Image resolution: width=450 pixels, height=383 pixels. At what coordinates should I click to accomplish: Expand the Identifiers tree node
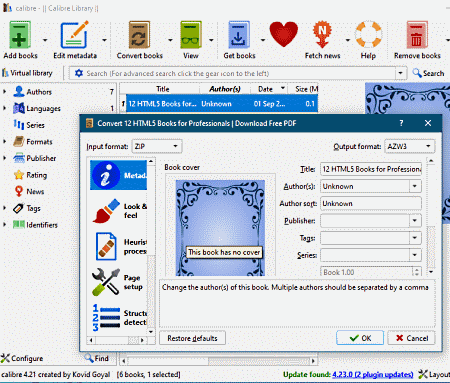pos(5,224)
